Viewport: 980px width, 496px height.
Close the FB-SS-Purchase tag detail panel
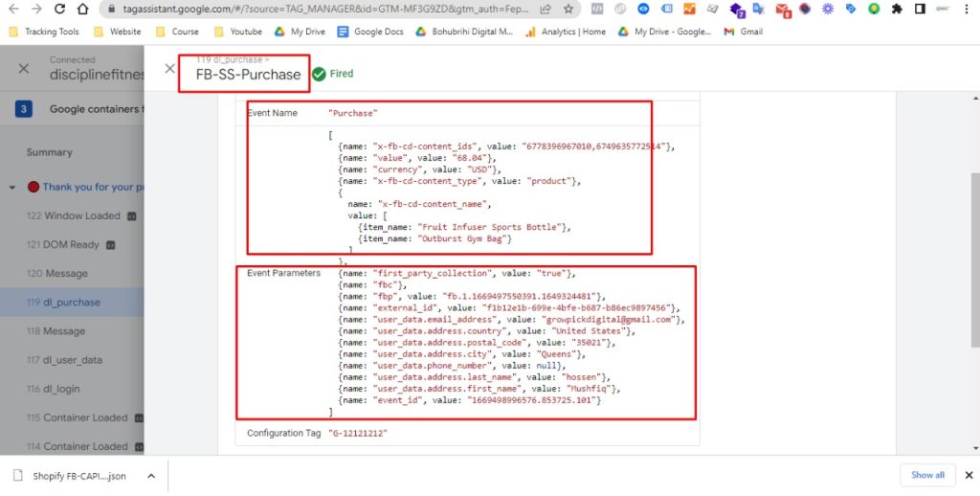pos(169,69)
